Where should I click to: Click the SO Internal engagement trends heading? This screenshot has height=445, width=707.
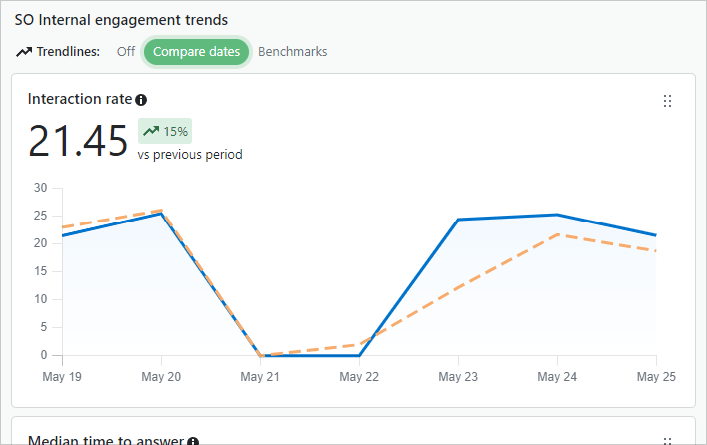pos(121,19)
